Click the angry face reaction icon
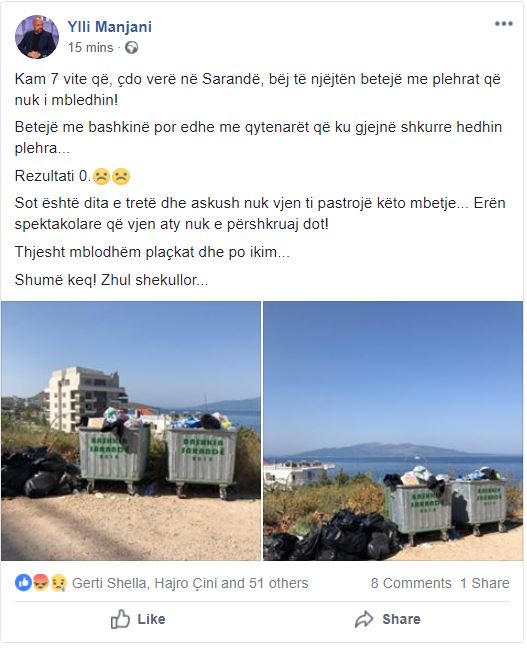 click(41, 583)
